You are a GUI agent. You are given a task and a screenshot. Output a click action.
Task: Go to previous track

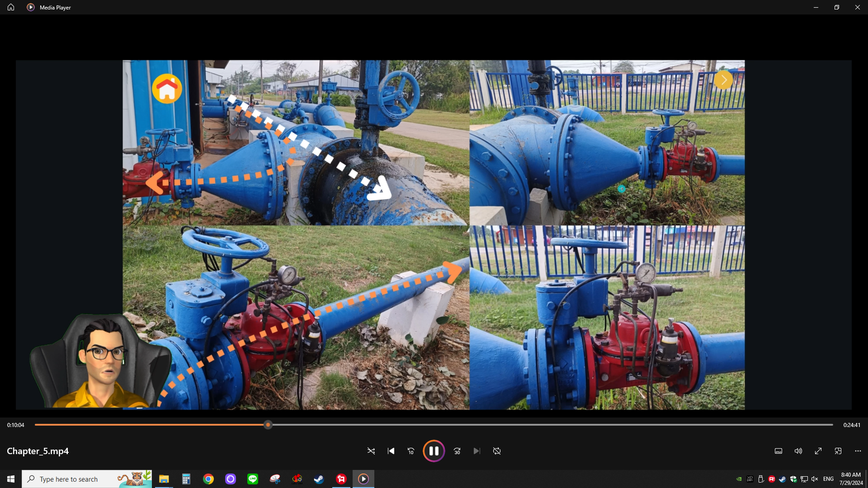click(x=391, y=451)
